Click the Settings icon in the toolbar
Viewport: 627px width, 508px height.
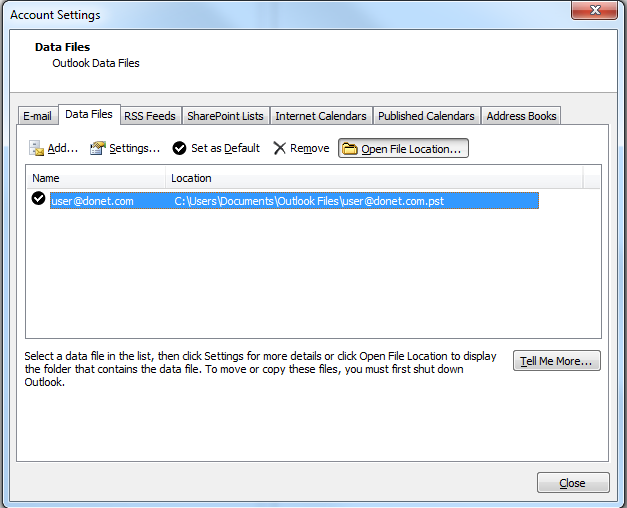(x=98, y=148)
